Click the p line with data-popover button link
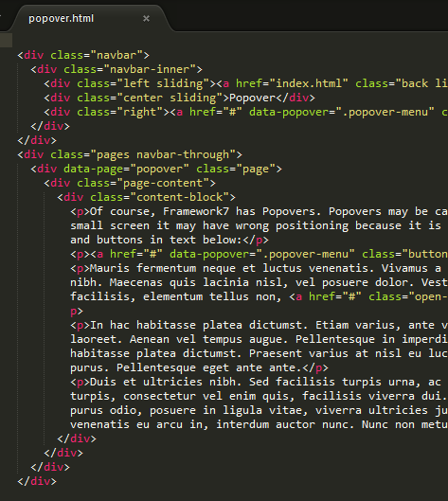The image size is (448, 501). 260,254
